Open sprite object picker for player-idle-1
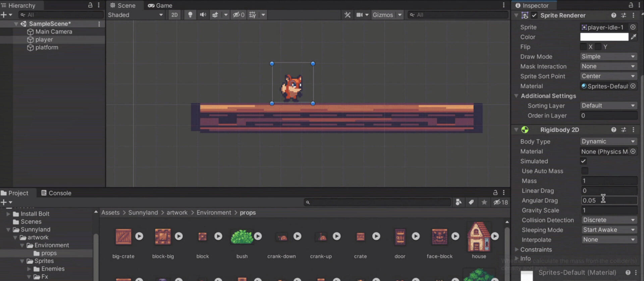The height and width of the screenshot is (281, 644). pyautogui.click(x=633, y=27)
